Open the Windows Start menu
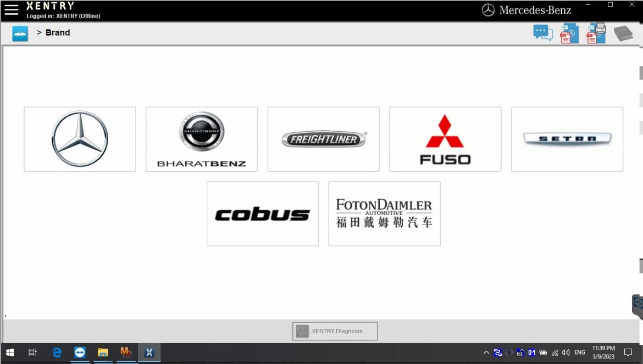The height and width of the screenshot is (364, 643). click(10, 352)
